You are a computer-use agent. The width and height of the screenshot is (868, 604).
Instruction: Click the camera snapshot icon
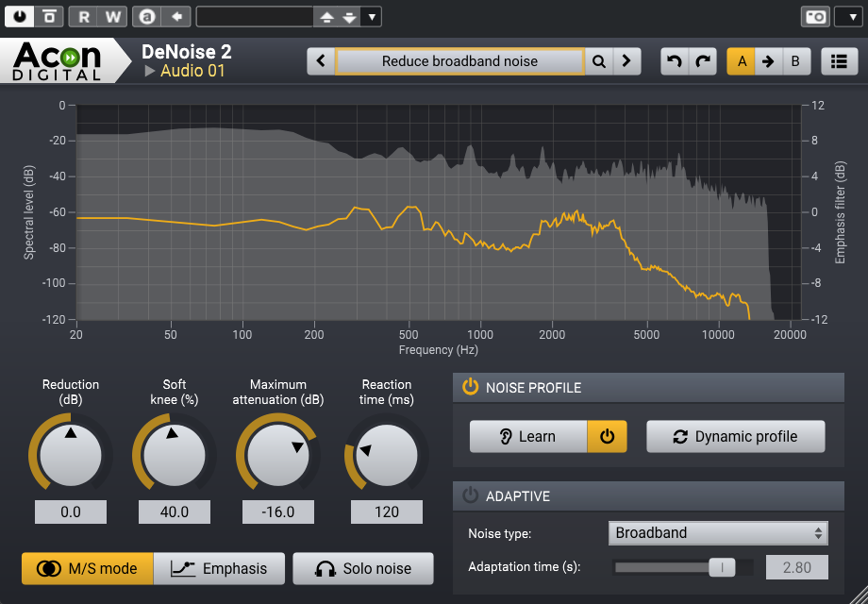pyautogui.click(x=815, y=17)
